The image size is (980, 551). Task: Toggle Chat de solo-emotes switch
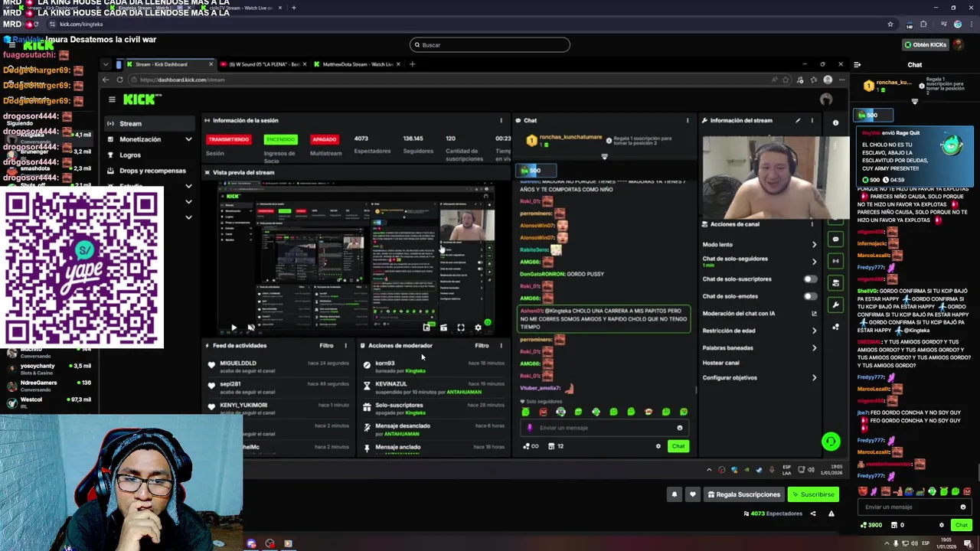[x=809, y=296]
